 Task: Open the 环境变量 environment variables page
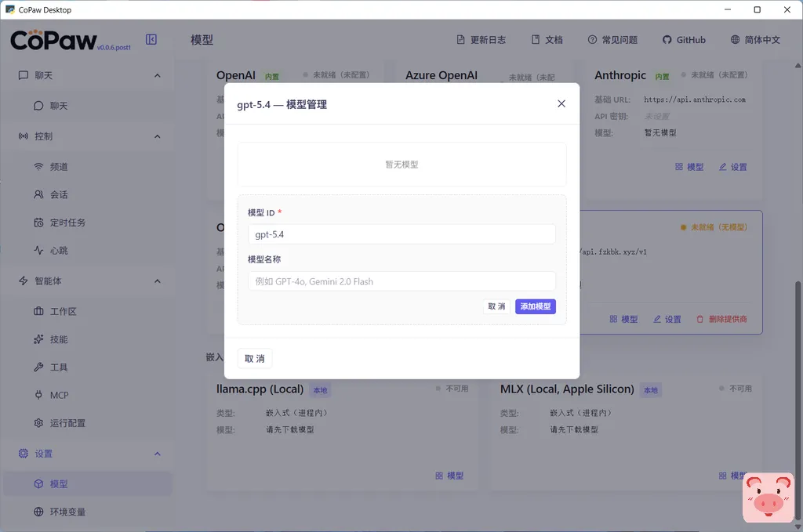coord(88,512)
